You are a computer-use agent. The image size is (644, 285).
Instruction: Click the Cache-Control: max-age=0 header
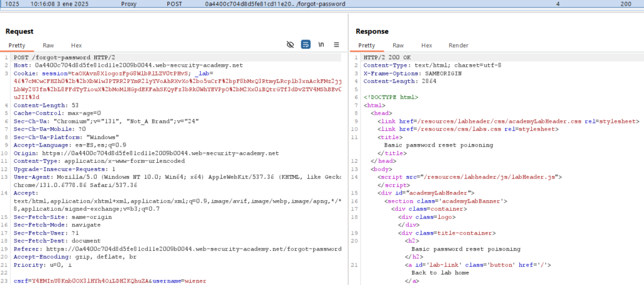pyautogui.click(x=57, y=113)
